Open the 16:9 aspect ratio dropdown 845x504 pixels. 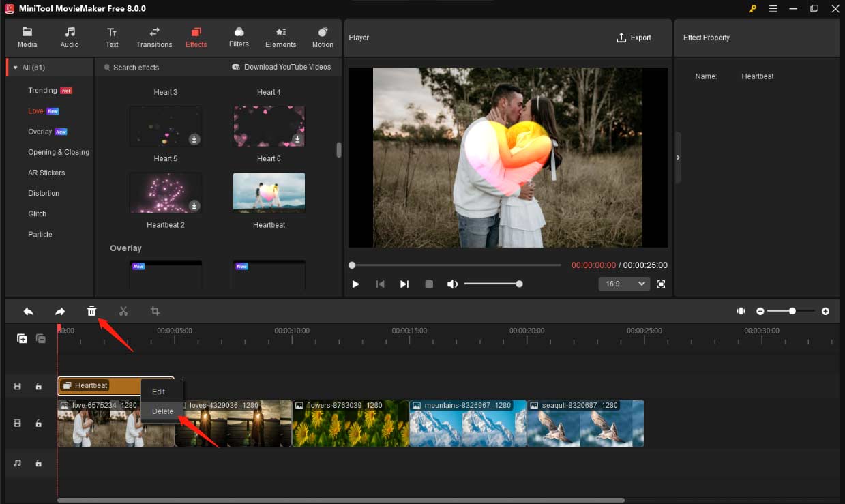tap(624, 284)
